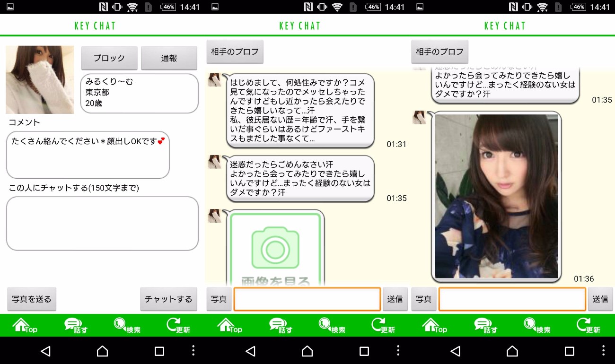Viewport: 615px width, 364px height.
Task: Open recent apps square on rightmost screen
Action: (569, 351)
